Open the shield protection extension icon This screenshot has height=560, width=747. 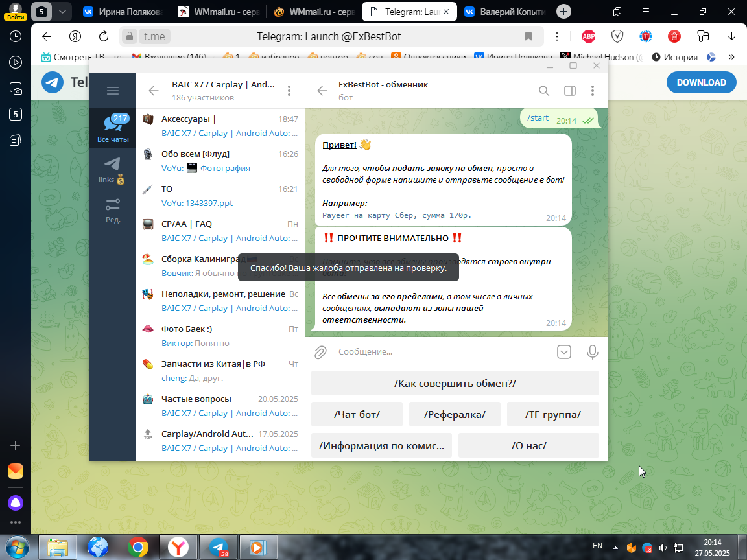click(617, 36)
